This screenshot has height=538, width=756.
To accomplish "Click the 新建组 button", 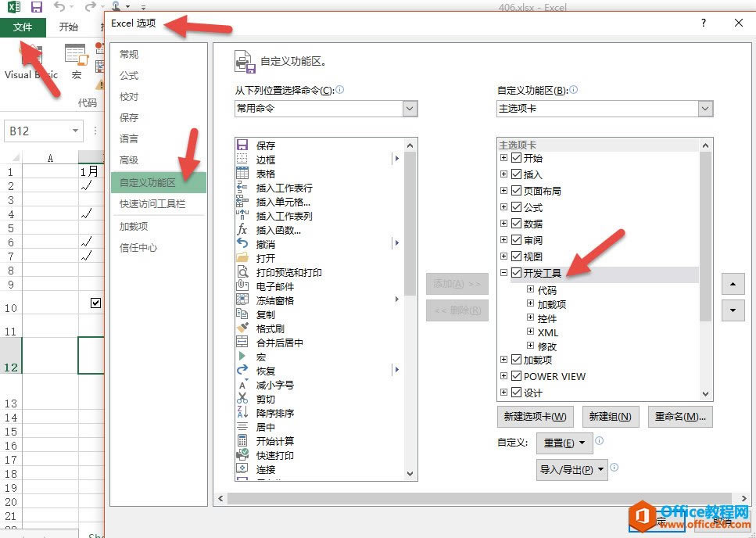I will point(611,417).
